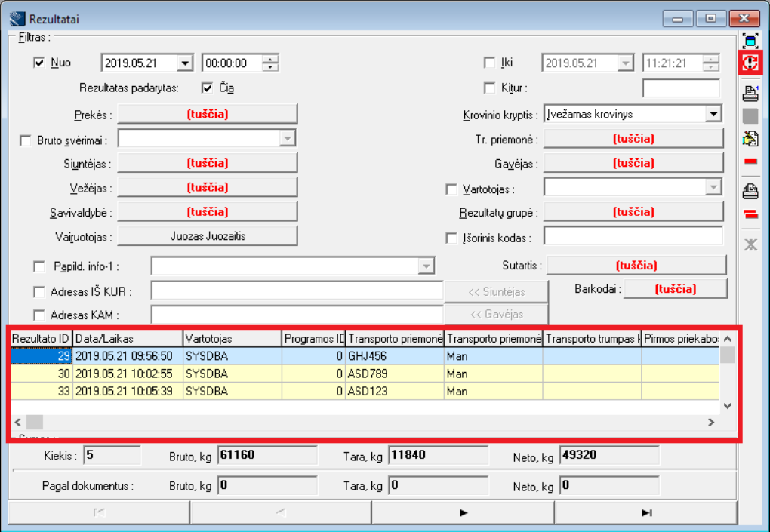Click the fit-to-window icon at top right
Viewport: 770px width, 532px height.
pos(750,41)
